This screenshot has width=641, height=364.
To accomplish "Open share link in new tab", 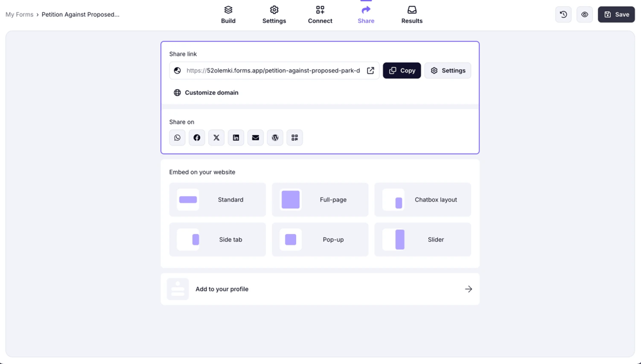I will click(x=370, y=70).
